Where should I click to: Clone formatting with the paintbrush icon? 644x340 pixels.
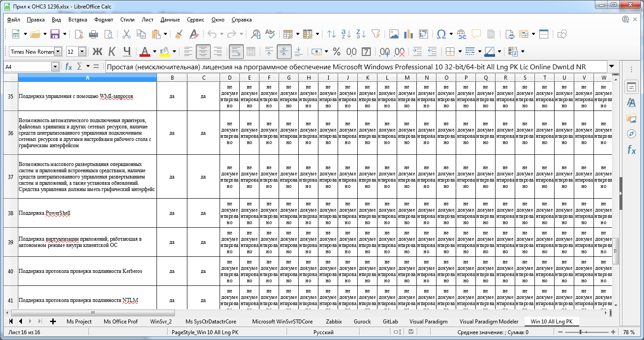click(179, 34)
